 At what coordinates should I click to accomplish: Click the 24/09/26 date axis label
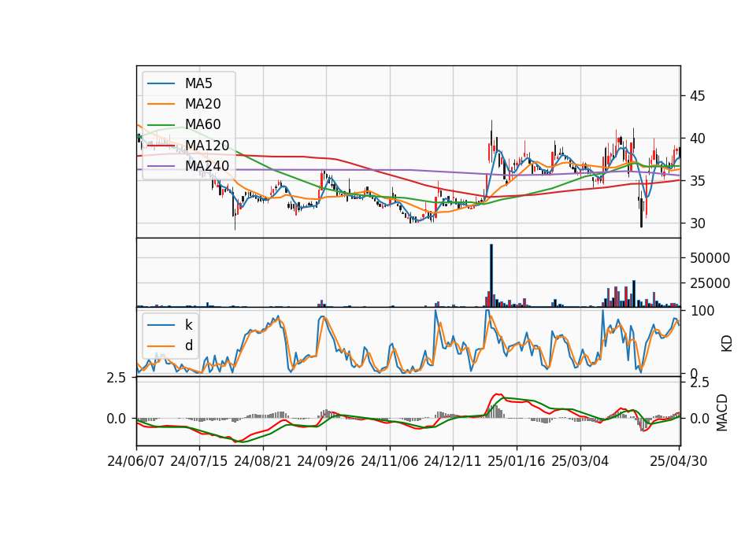(x=326, y=461)
